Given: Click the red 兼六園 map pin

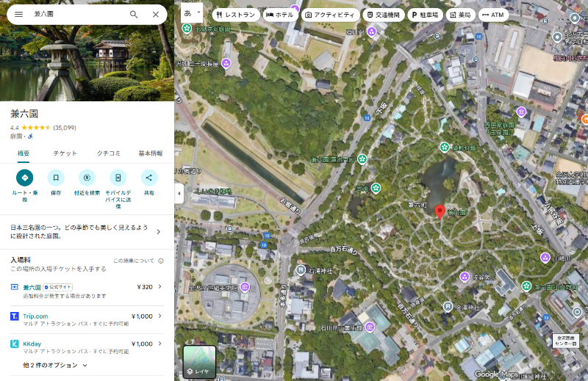Looking at the screenshot, I should pyautogui.click(x=440, y=211).
